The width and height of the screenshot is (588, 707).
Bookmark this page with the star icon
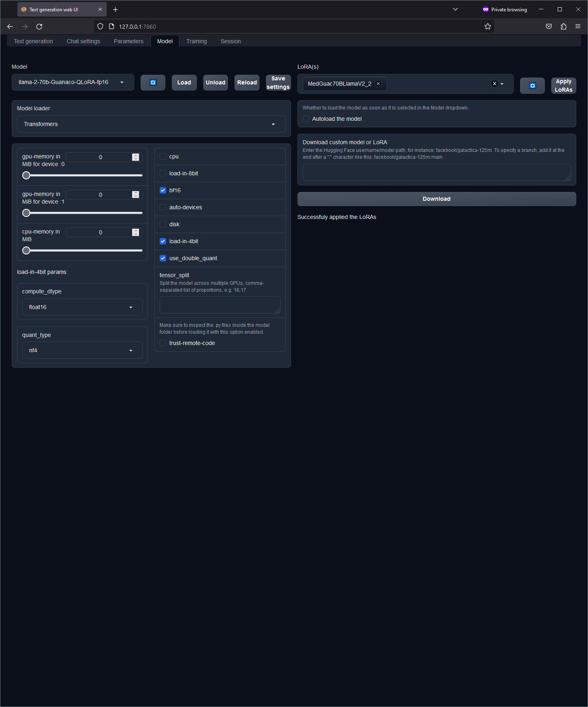(x=488, y=27)
